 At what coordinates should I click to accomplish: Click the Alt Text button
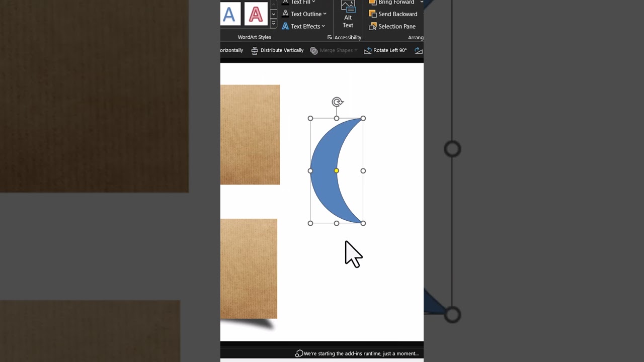tap(348, 15)
